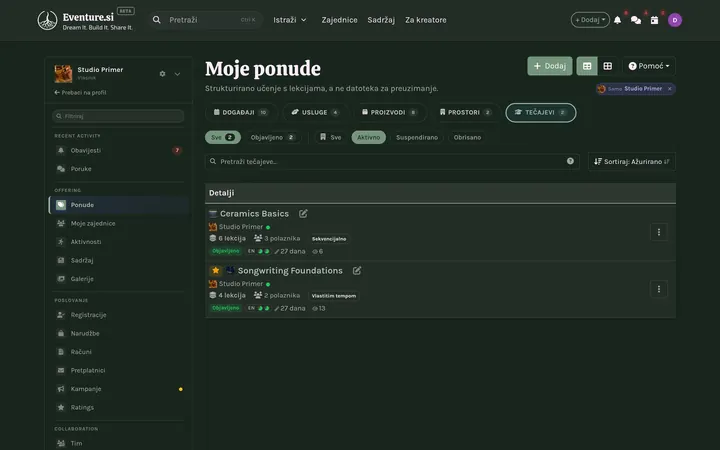Image resolution: width=720 pixels, height=450 pixels.
Task: Open Pretplatnici in sidebar
Action: (x=118, y=370)
